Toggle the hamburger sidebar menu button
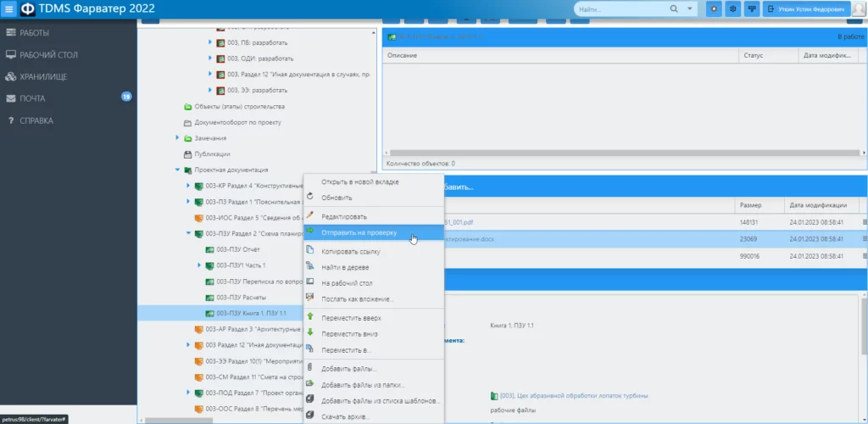868x424 pixels. pyautogui.click(x=9, y=9)
